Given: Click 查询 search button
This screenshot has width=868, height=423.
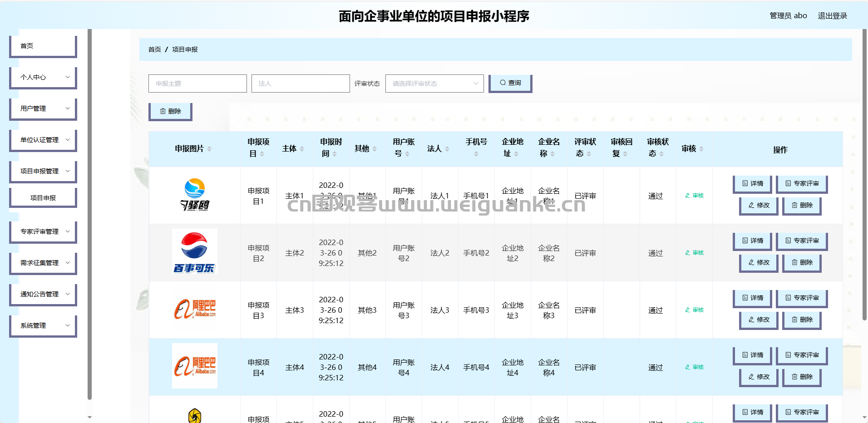Looking at the screenshot, I should (x=510, y=83).
